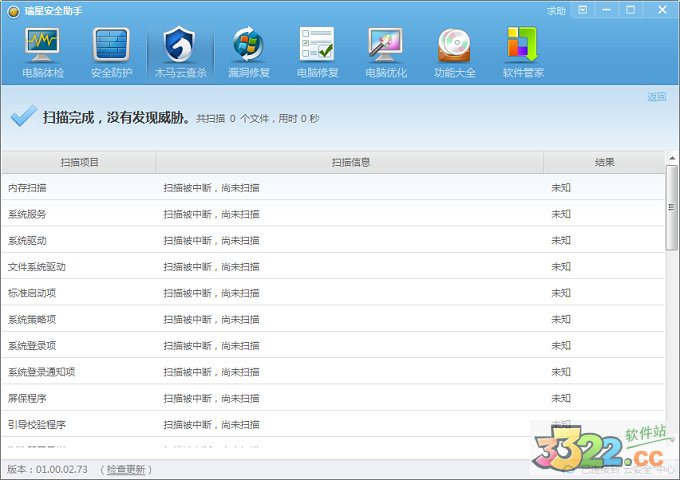Click the Rising app logo in title bar
The image size is (680, 480).
click(13, 11)
